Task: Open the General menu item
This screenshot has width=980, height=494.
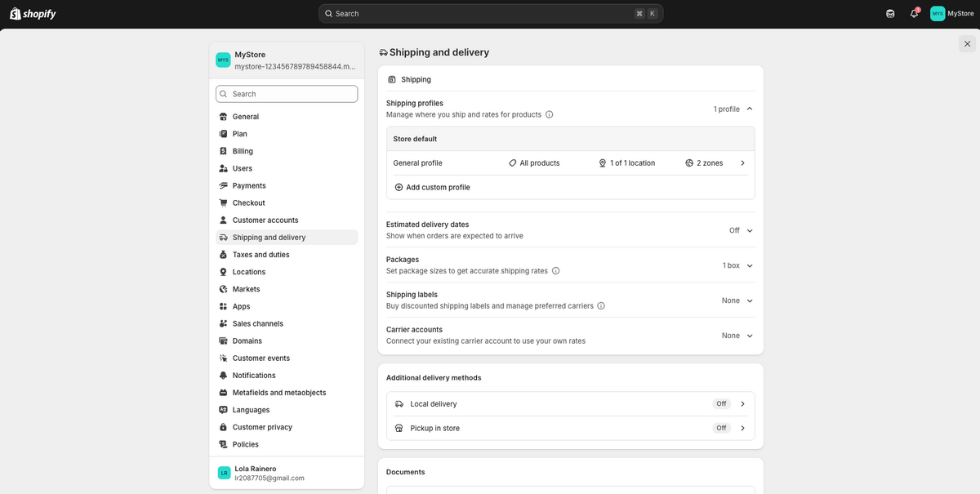Action: 287,117
